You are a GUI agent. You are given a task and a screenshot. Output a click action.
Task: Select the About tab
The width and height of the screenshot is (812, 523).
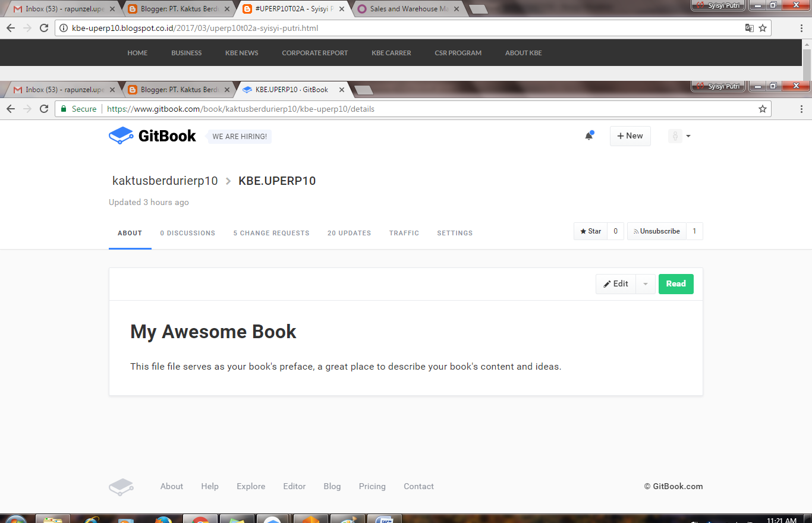(130, 233)
